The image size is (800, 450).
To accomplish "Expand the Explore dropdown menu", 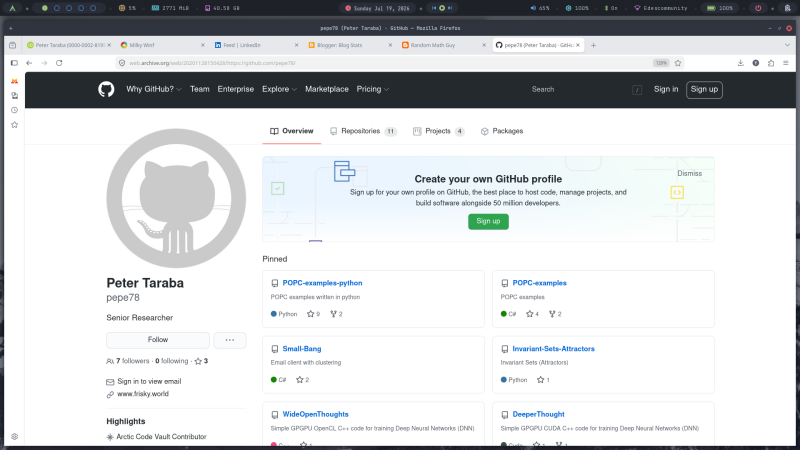I will point(279,89).
